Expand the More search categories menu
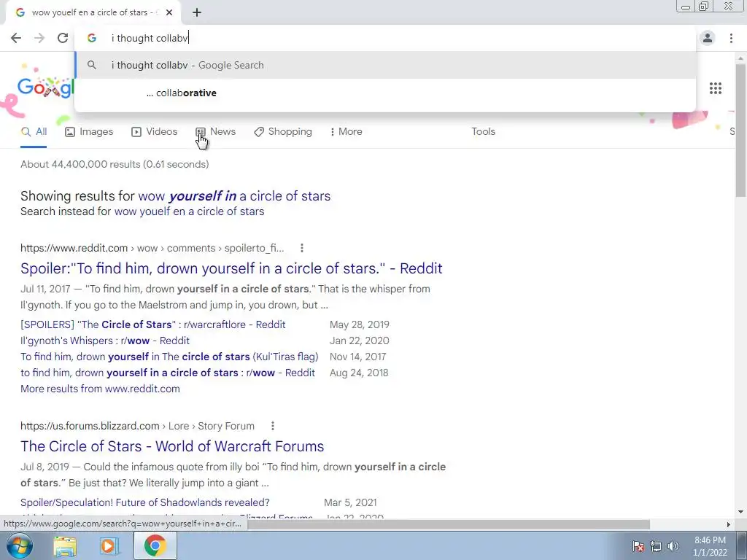 [346, 132]
